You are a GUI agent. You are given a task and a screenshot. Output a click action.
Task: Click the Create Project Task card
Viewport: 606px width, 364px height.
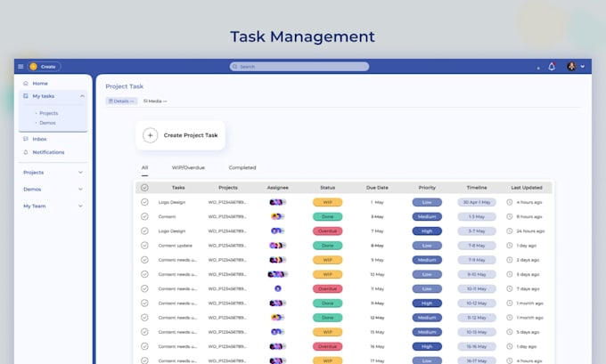tap(180, 135)
